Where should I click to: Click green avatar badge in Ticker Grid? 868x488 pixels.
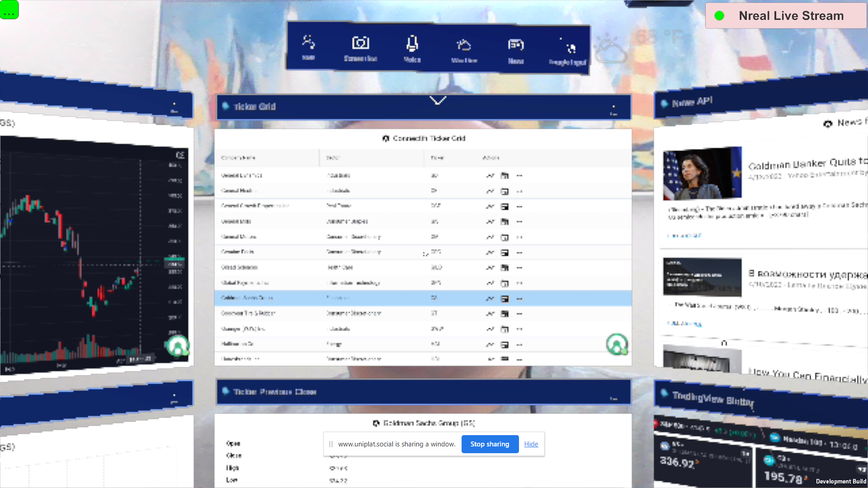[x=617, y=344]
